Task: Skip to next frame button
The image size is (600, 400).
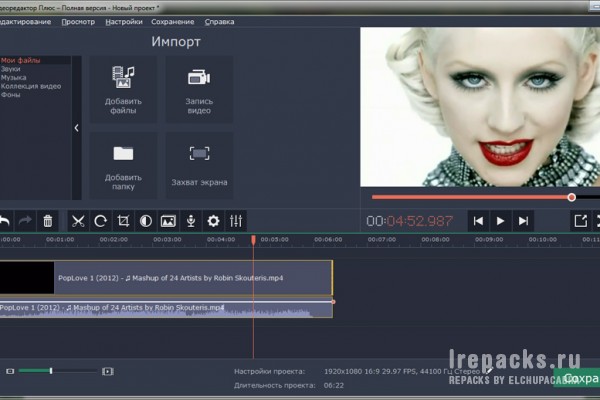Action: click(523, 221)
